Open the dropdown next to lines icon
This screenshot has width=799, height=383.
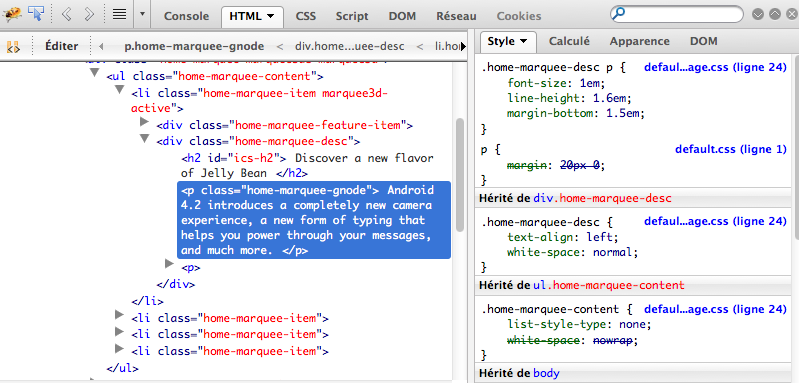click(142, 15)
